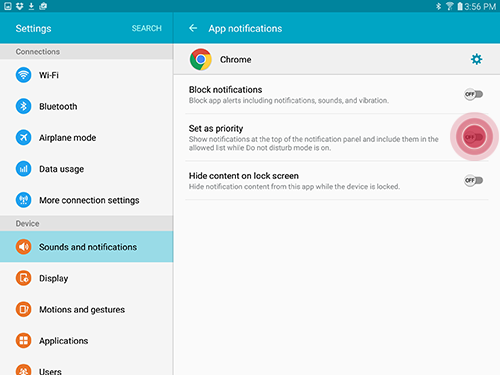Open Users settings
The image size is (500, 375).
tap(87, 367)
